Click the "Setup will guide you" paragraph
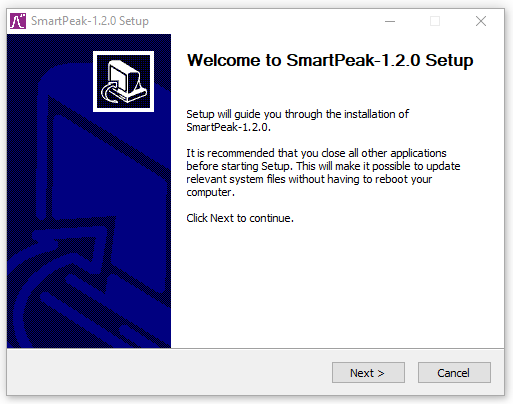Image resolution: width=513 pixels, height=404 pixels. tap(297, 120)
